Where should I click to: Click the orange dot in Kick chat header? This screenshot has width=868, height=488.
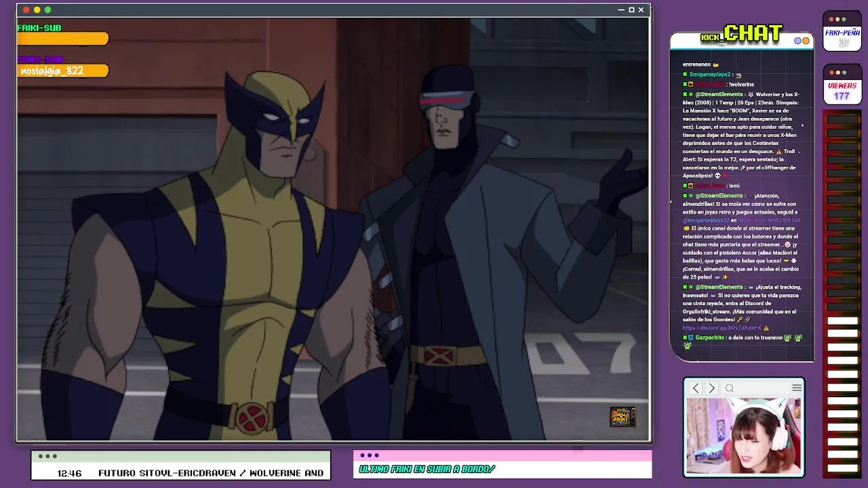pyautogui.click(x=806, y=41)
